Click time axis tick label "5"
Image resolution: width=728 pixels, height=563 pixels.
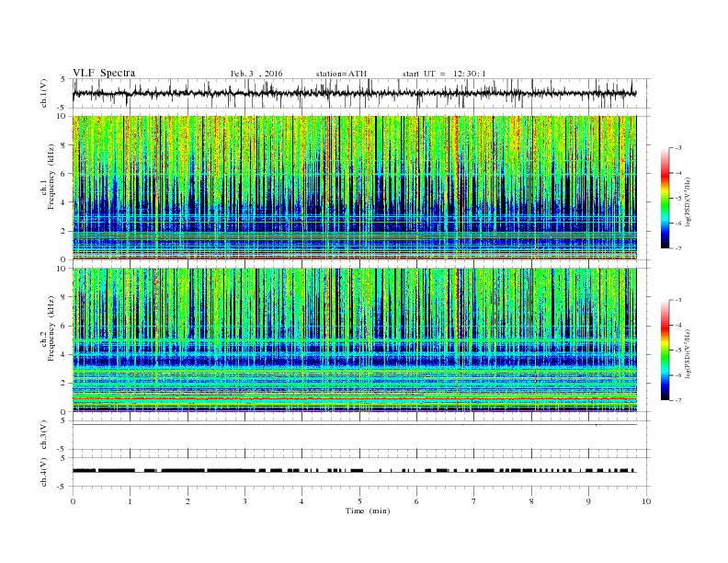tap(359, 501)
